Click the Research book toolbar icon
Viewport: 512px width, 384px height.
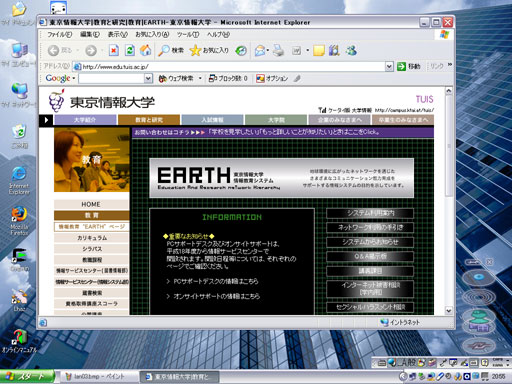pos(334,50)
